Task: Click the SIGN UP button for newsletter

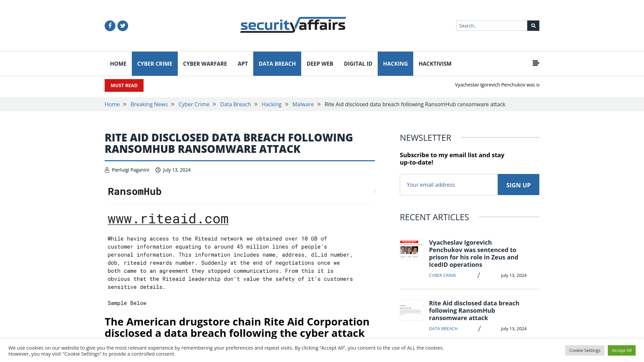Action: (518, 184)
